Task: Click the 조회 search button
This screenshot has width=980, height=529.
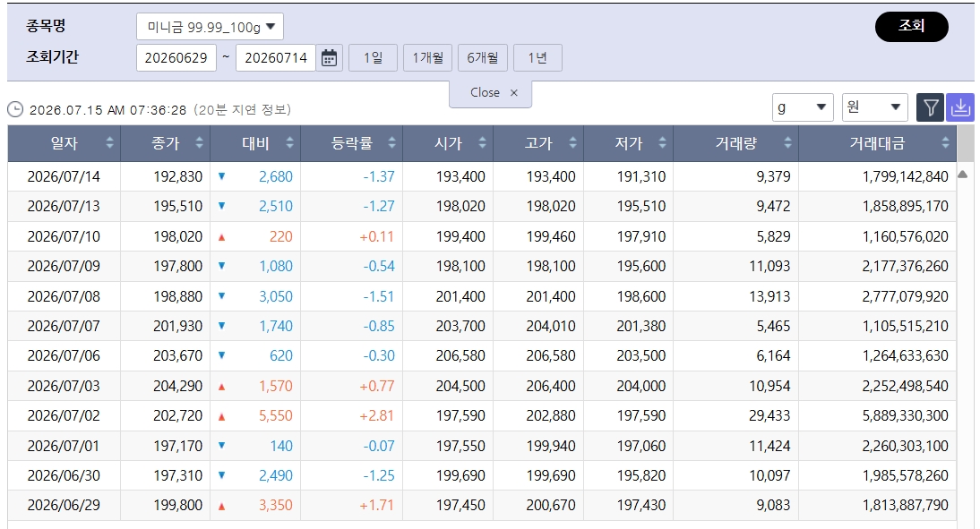Action: coord(911,26)
